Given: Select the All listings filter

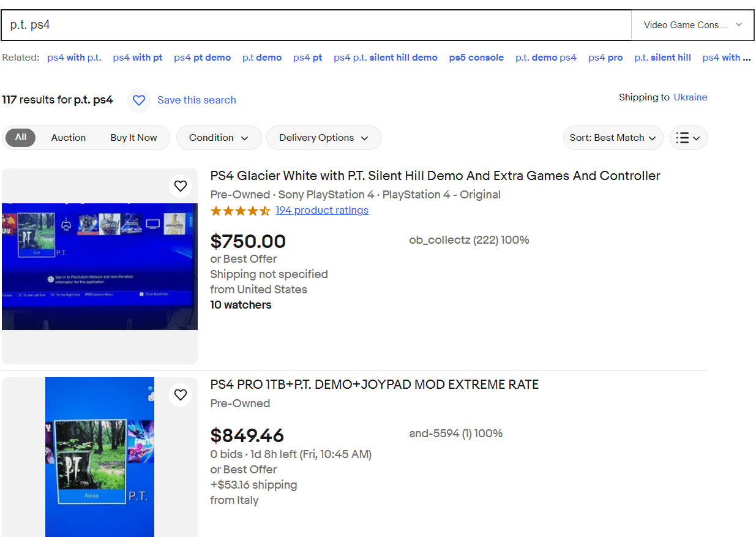Looking at the screenshot, I should 21,138.
